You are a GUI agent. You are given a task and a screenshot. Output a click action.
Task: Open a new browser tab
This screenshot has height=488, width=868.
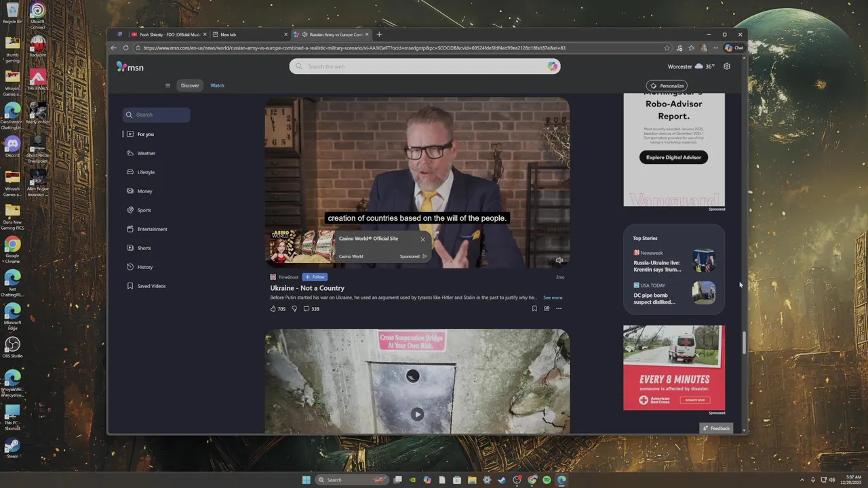pyautogui.click(x=379, y=35)
